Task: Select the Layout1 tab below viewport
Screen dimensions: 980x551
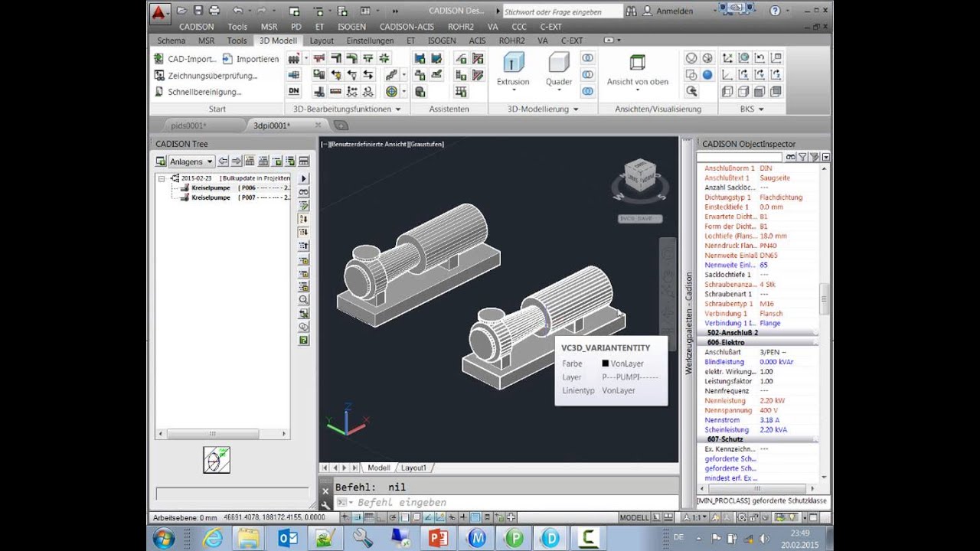Action: point(413,468)
